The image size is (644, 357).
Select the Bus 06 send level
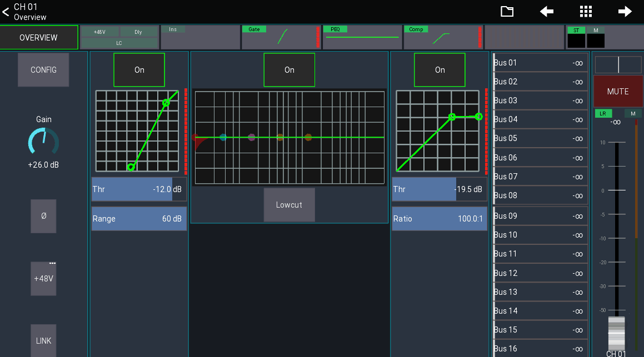[x=540, y=158]
